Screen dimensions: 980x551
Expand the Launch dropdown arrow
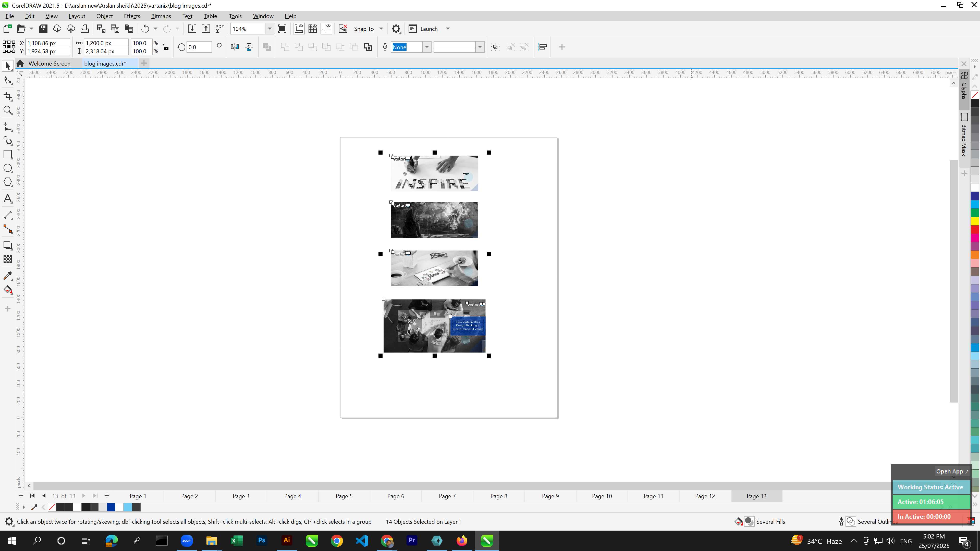[448, 29]
